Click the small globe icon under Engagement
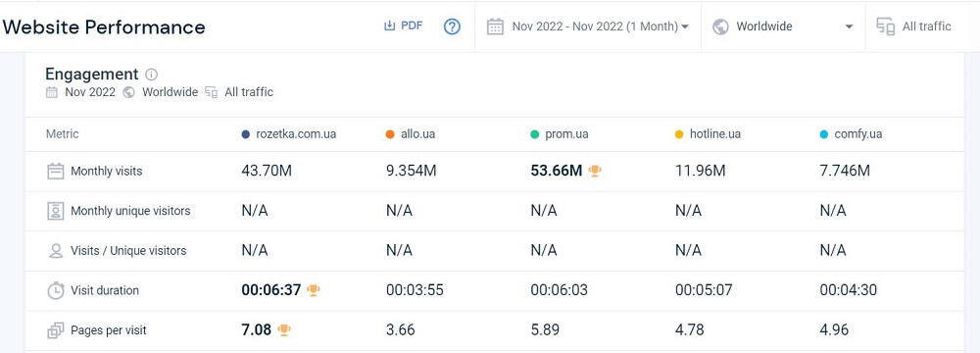The height and width of the screenshot is (353, 980). [x=128, y=92]
